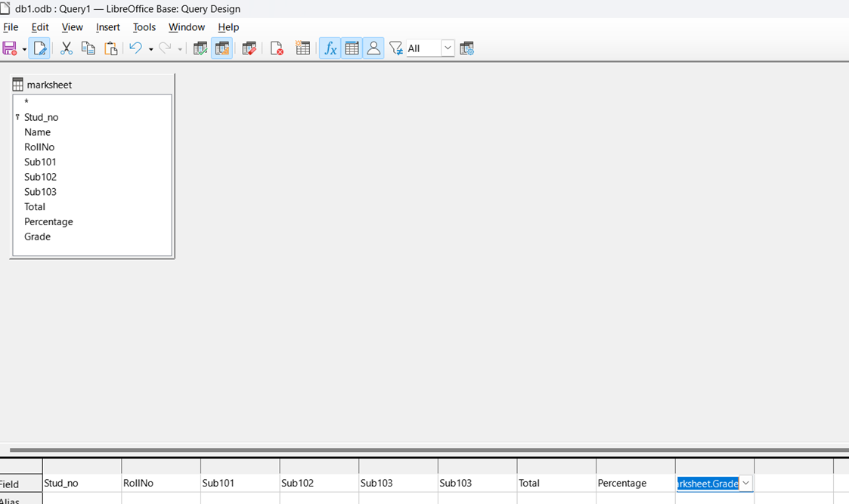Clear the query with the red-X page icon
Viewport: 849px width, 504px height.
tap(277, 48)
